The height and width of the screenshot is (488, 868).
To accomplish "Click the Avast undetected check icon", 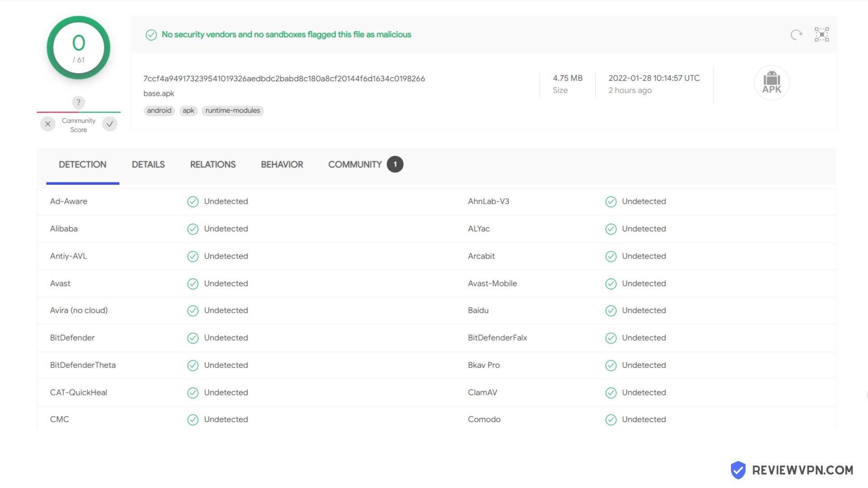I will 193,284.
